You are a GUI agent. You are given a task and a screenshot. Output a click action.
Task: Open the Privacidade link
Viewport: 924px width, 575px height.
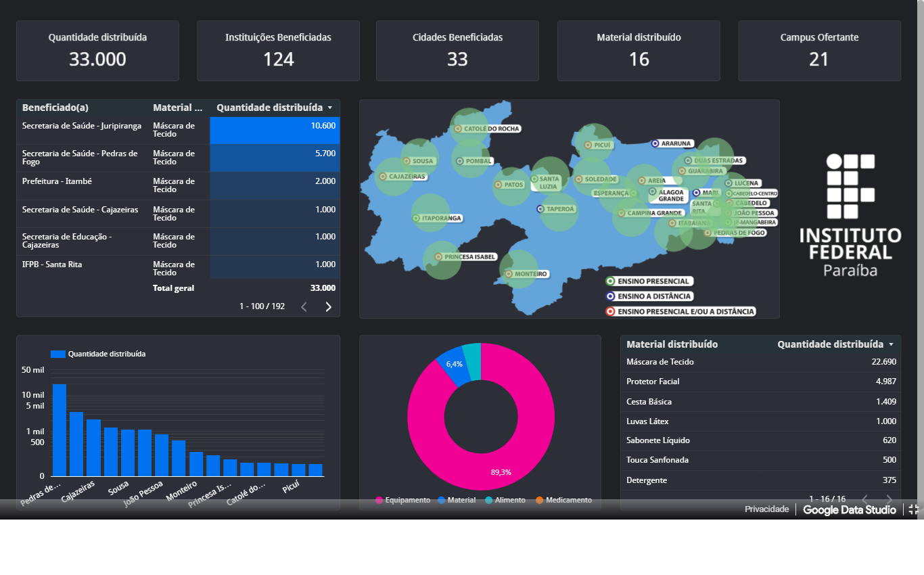point(766,509)
